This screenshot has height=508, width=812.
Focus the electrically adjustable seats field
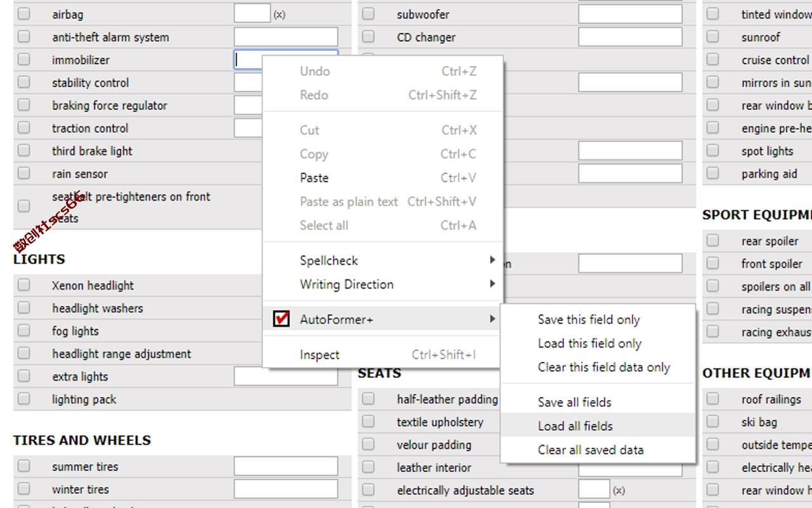594,490
